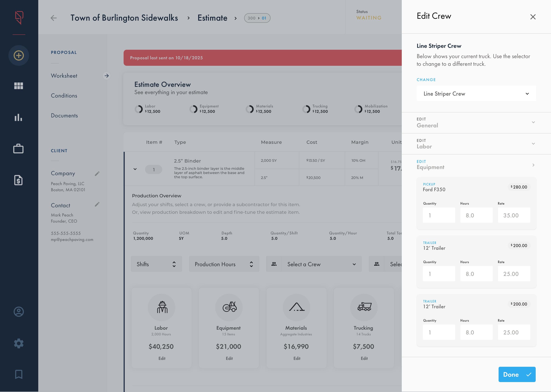551x392 pixels.
Task: Open the Conditions section
Action: coord(64,96)
